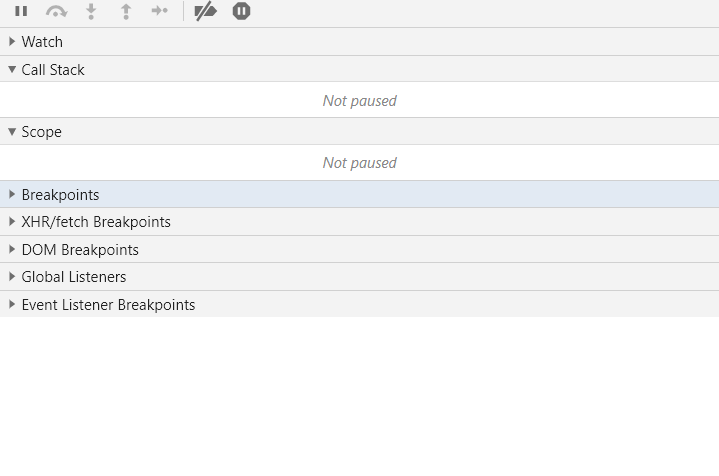Image resolution: width=719 pixels, height=476 pixels.
Task: Expand DOM Breakpoints arrow
Action: (12, 250)
